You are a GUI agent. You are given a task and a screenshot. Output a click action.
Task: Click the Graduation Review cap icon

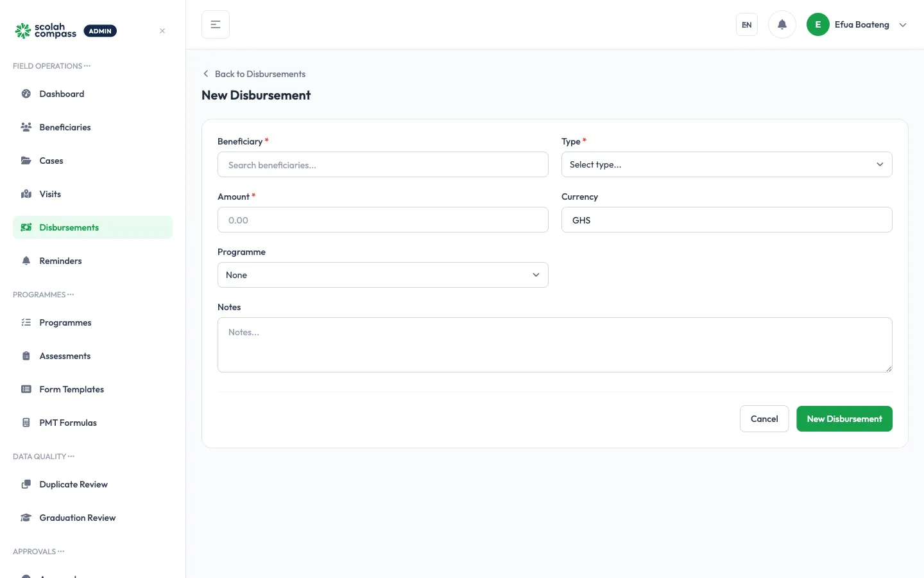click(26, 518)
